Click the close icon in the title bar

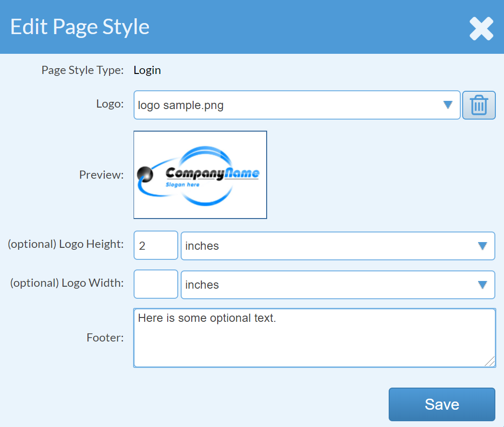tap(480, 28)
